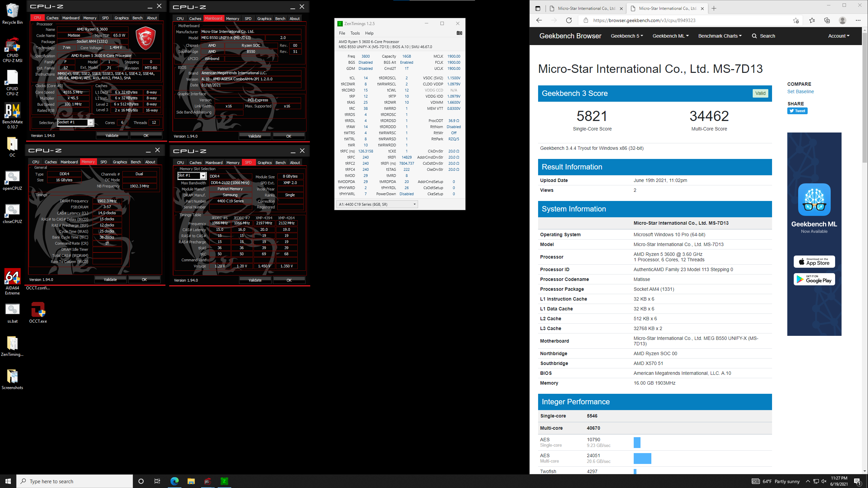Select the ss.bat desktop file
This screenshot has height=488, width=868.
pos(12,313)
